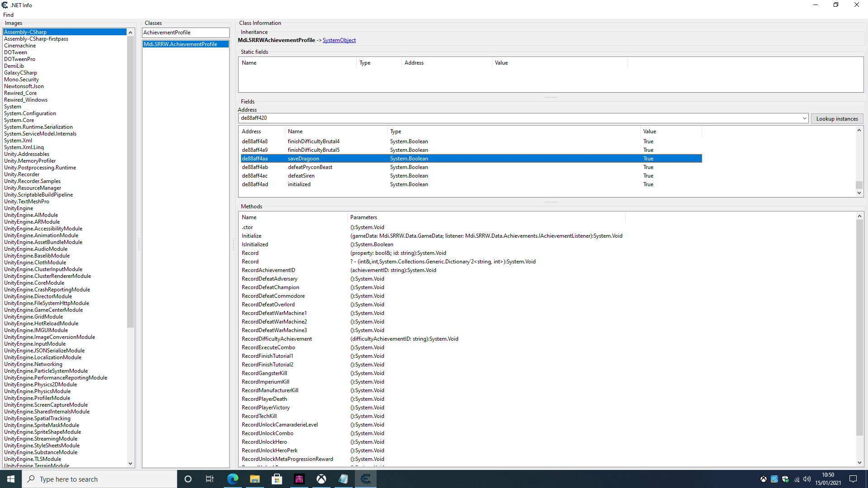The width and height of the screenshot is (868, 488).
Task: Select the saveDragoon field row
Action: click(x=362, y=158)
